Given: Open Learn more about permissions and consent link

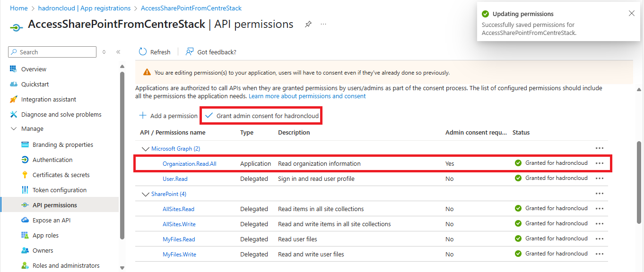Looking at the screenshot, I should click(x=307, y=96).
